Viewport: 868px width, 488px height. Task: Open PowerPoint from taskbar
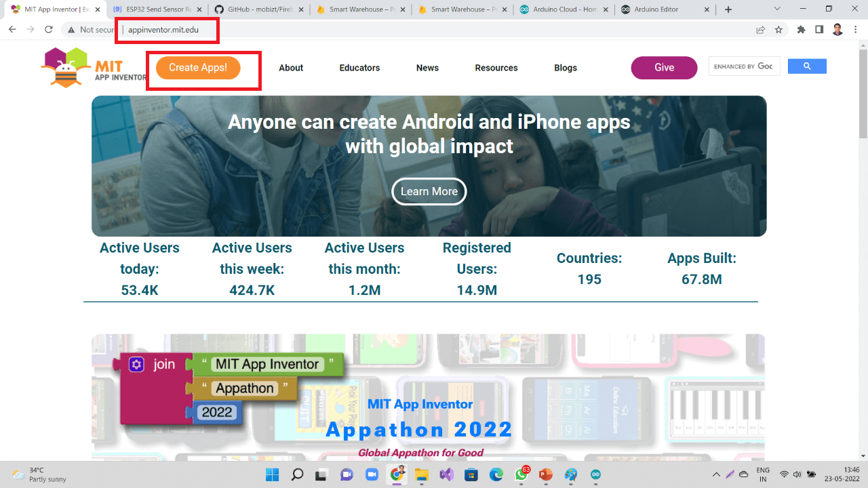(546, 474)
